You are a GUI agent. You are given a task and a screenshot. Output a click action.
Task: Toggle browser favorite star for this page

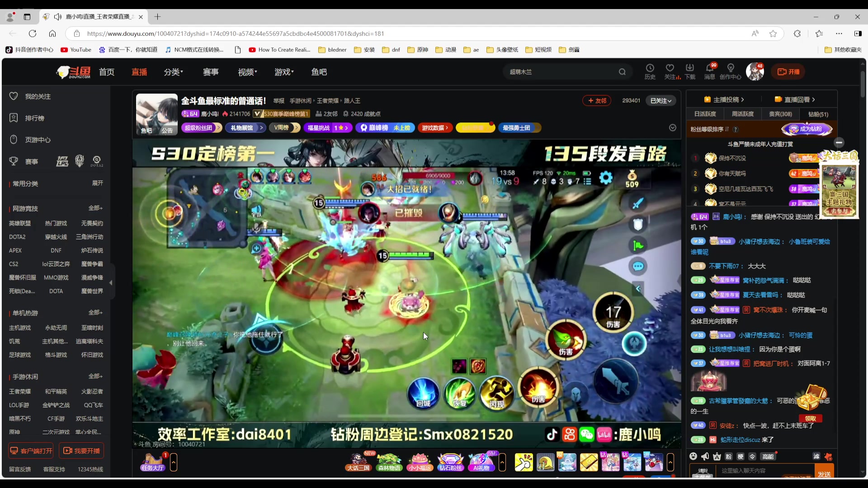pyautogui.click(x=773, y=33)
